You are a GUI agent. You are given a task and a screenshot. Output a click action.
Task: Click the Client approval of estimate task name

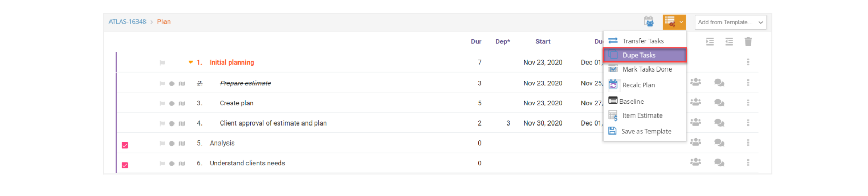(273, 123)
